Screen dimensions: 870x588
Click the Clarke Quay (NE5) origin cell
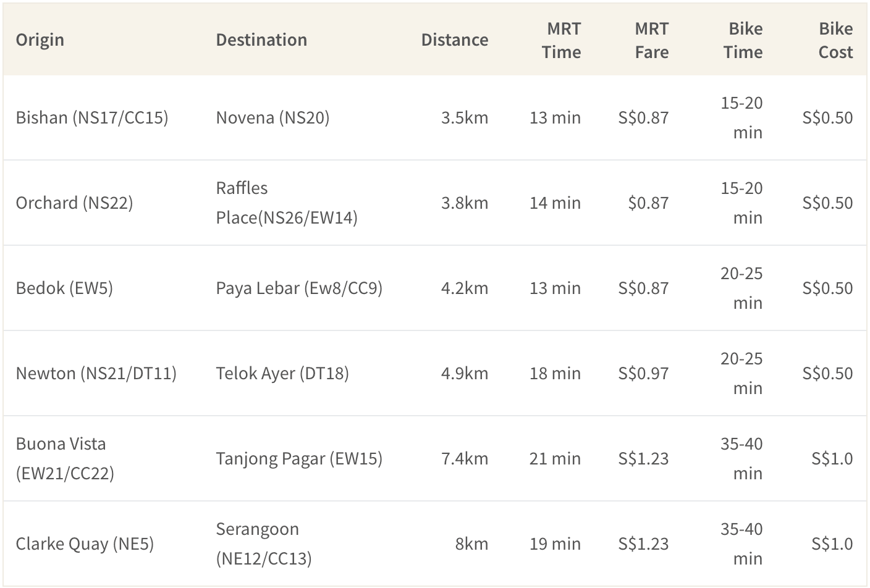click(85, 544)
